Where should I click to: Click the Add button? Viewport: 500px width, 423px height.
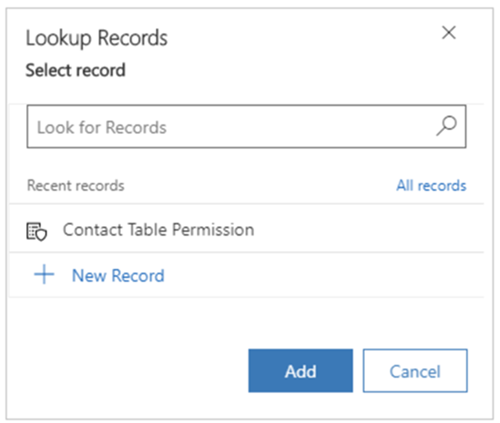[300, 371]
